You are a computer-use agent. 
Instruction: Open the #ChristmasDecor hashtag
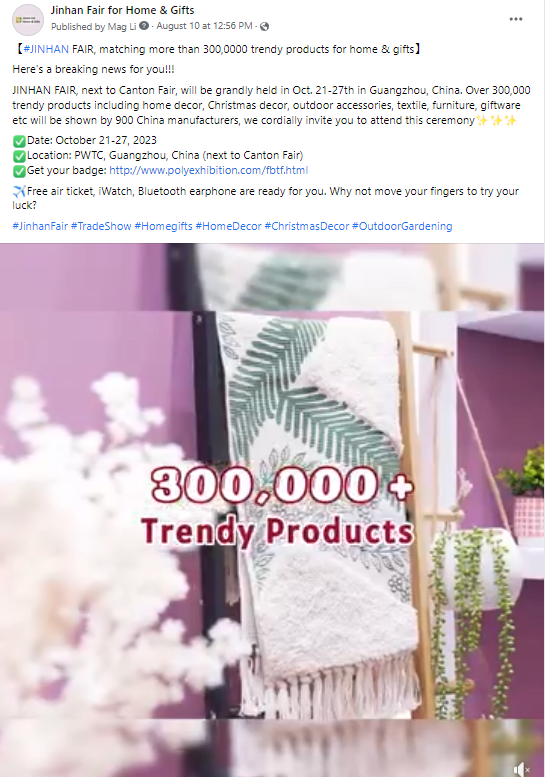(307, 226)
